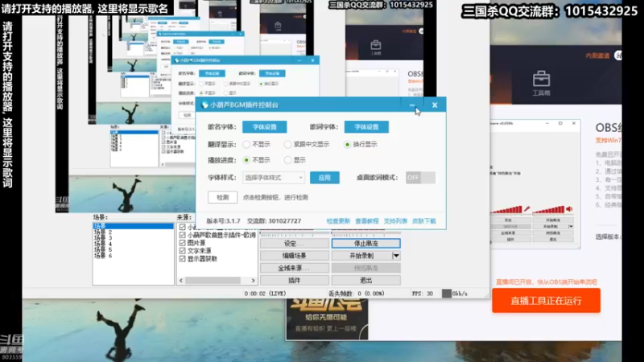Click the 交流群 301027727 text
The height and width of the screenshot is (362, 644).
274,220
